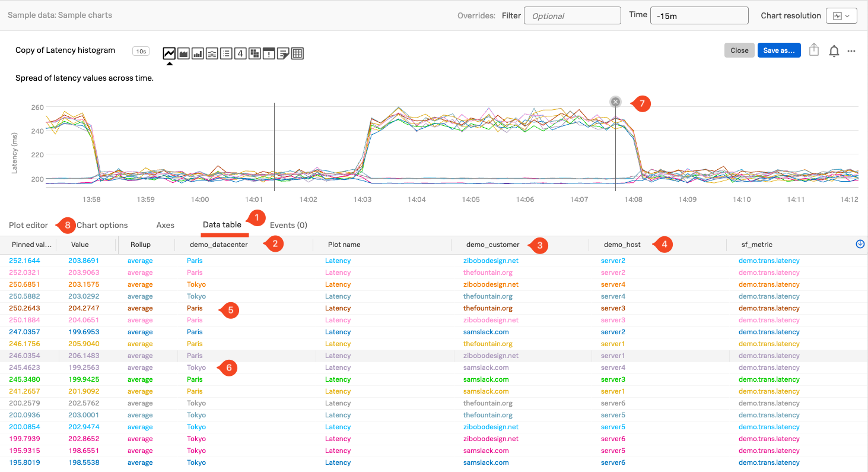Choose the text note chart icon
This screenshot has width=868, height=472.
(283, 53)
